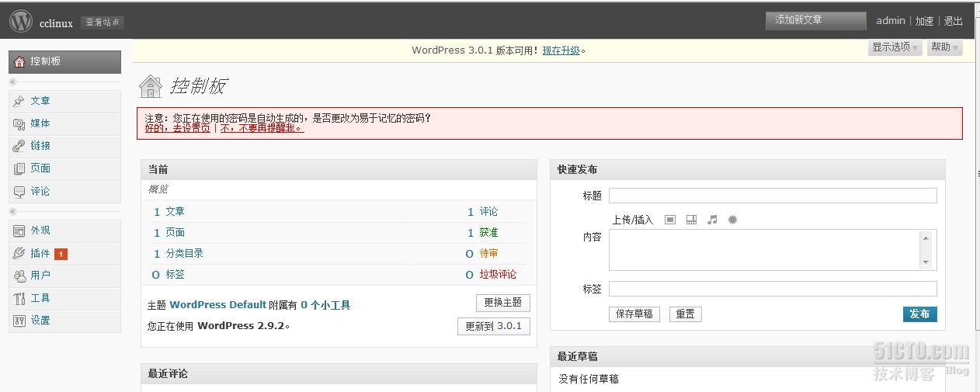The height and width of the screenshot is (392, 980).
Task: Click the add image icon in 快速发布
Action: click(670, 220)
